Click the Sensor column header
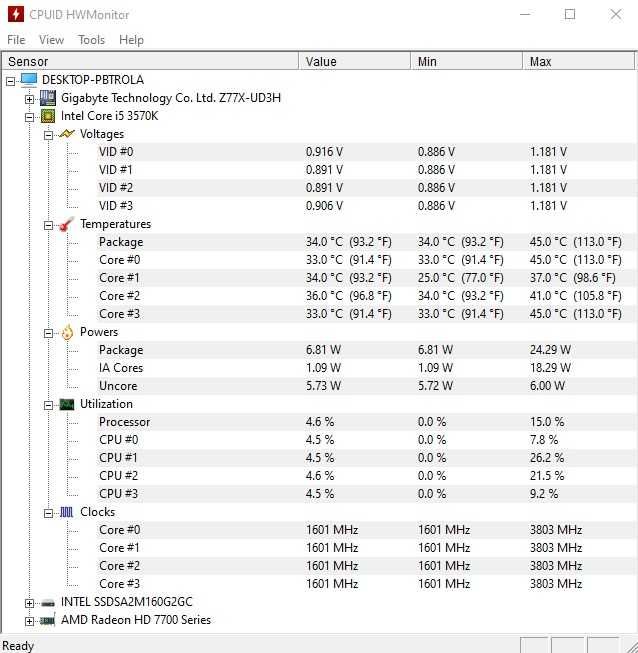The height and width of the screenshot is (653, 638). [x=150, y=61]
